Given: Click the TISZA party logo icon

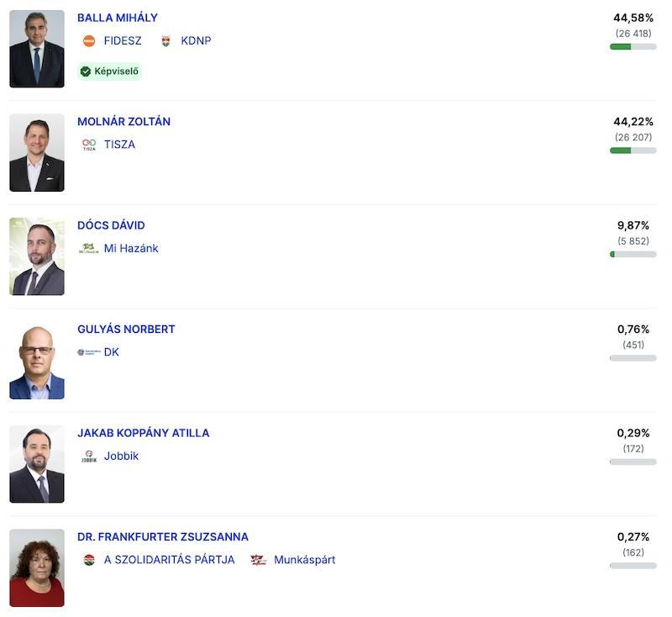Looking at the screenshot, I should [89, 145].
